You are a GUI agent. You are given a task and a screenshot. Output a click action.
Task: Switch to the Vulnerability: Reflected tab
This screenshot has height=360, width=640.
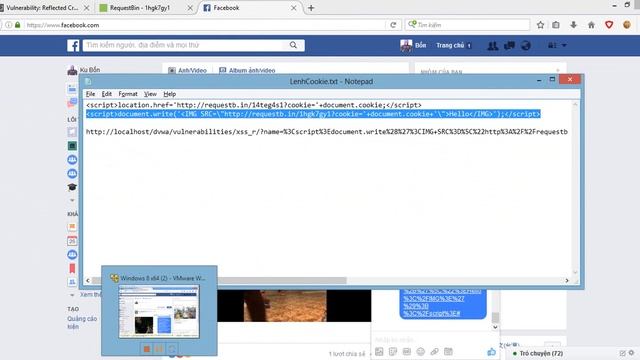(x=42, y=8)
